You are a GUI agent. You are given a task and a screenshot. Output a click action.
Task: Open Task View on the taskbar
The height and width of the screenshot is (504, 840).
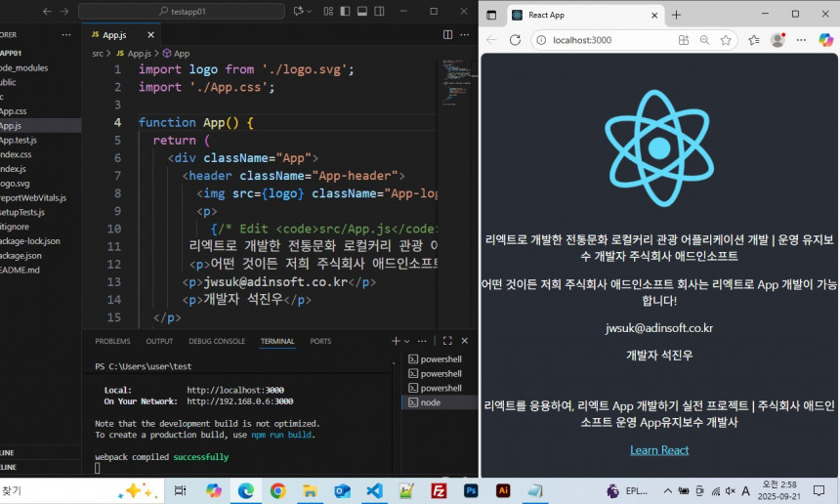(x=181, y=490)
